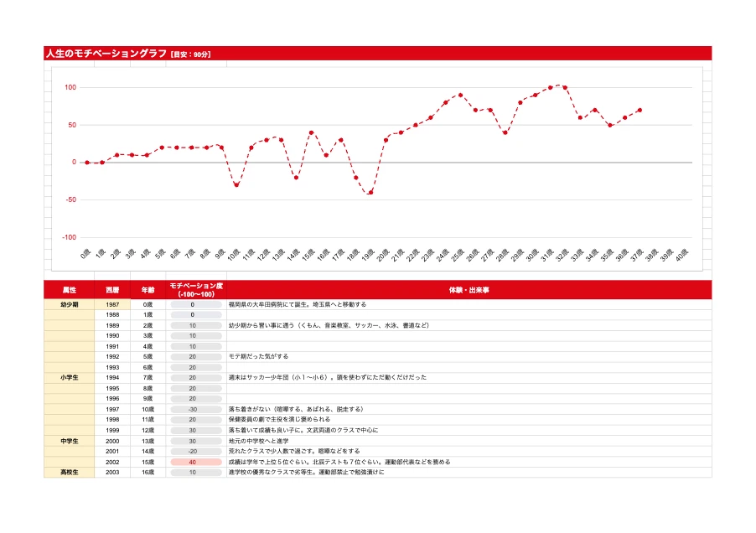Select the year cell 1988
The width and height of the screenshot is (756, 533).
coord(112,315)
